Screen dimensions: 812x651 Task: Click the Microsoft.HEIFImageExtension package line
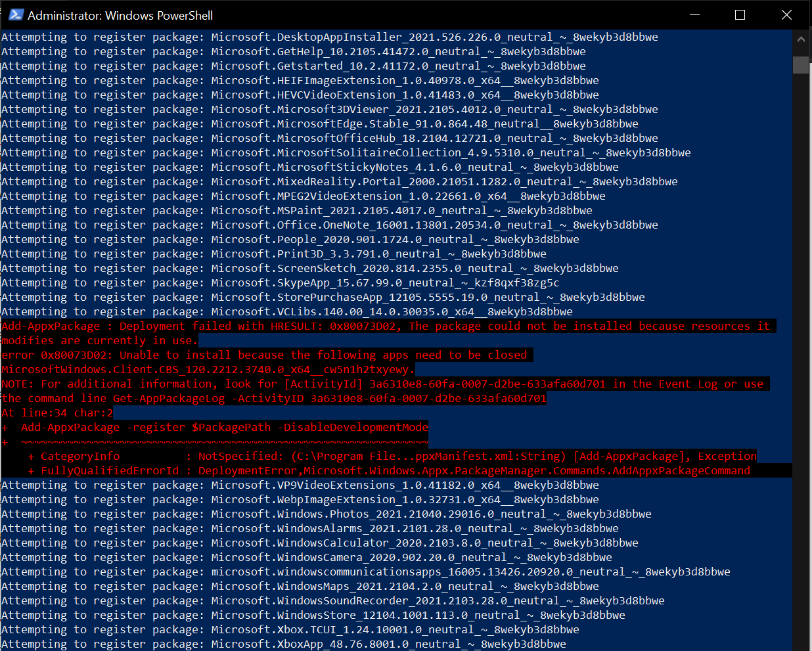pos(300,81)
